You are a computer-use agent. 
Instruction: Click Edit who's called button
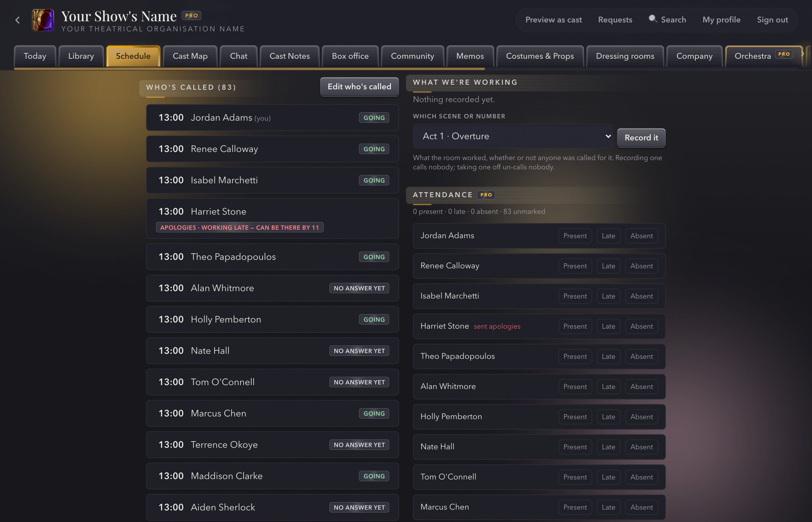click(x=360, y=87)
